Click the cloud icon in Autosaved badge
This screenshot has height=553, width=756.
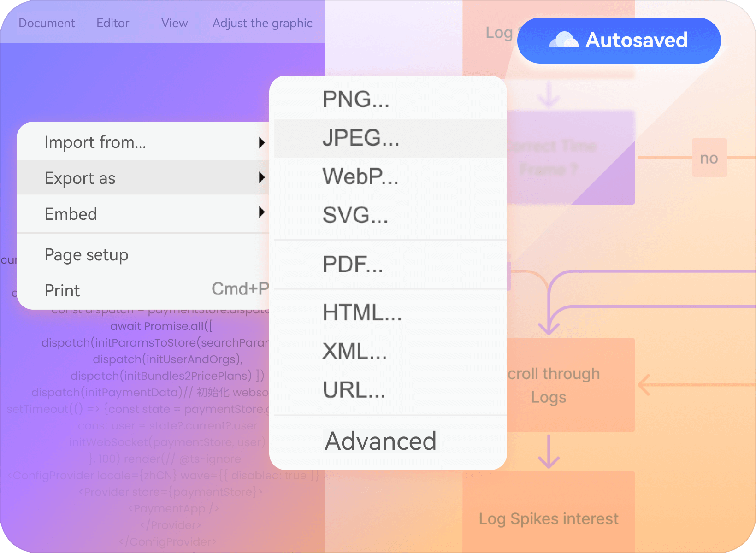click(x=564, y=41)
